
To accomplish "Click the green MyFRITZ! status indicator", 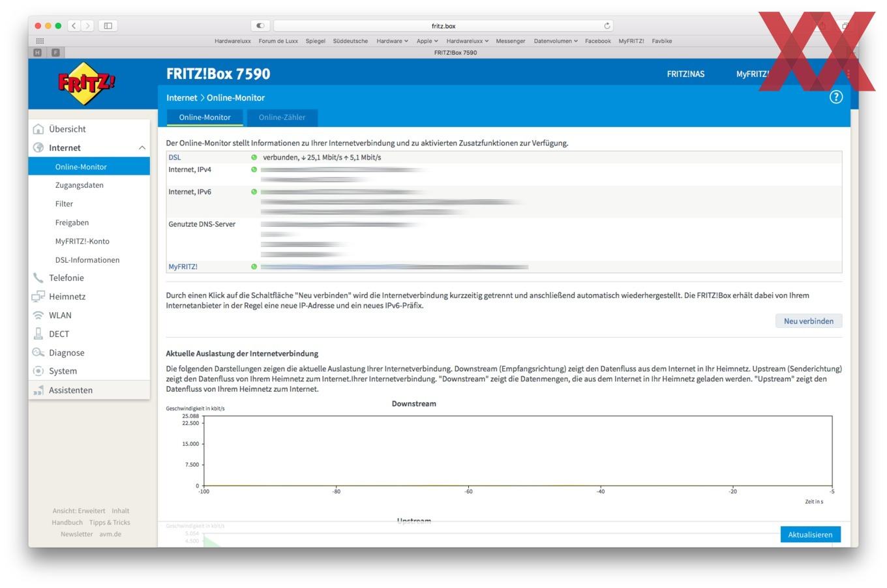I will point(254,267).
